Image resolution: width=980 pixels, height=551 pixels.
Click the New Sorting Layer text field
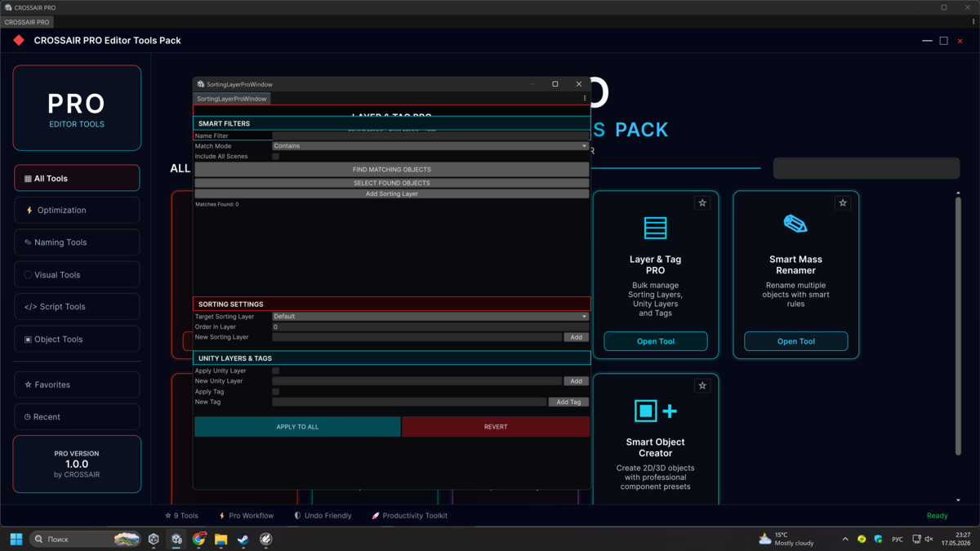[x=416, y=337]
